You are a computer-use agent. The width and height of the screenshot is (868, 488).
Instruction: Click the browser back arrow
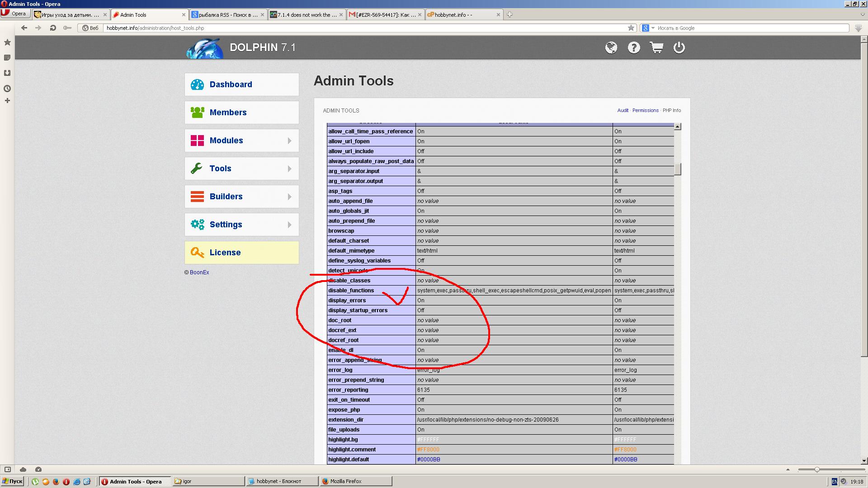[x=24, y=28]
